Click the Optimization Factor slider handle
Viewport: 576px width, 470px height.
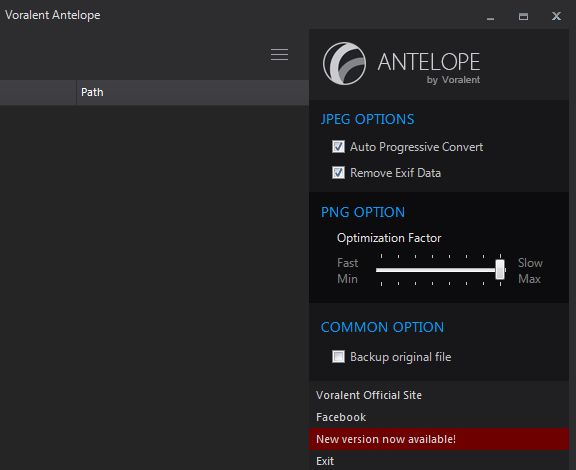(x=500, y=269)
